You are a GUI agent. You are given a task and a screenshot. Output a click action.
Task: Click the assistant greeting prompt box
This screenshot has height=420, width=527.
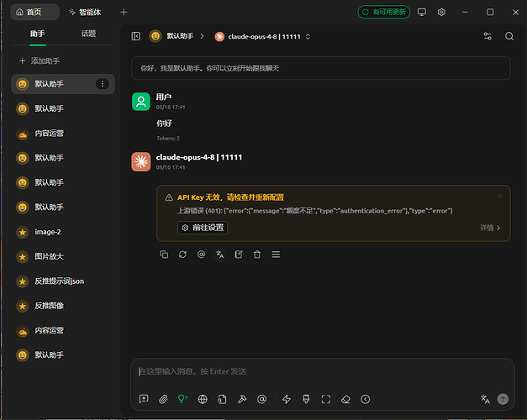tap(321, 68)
